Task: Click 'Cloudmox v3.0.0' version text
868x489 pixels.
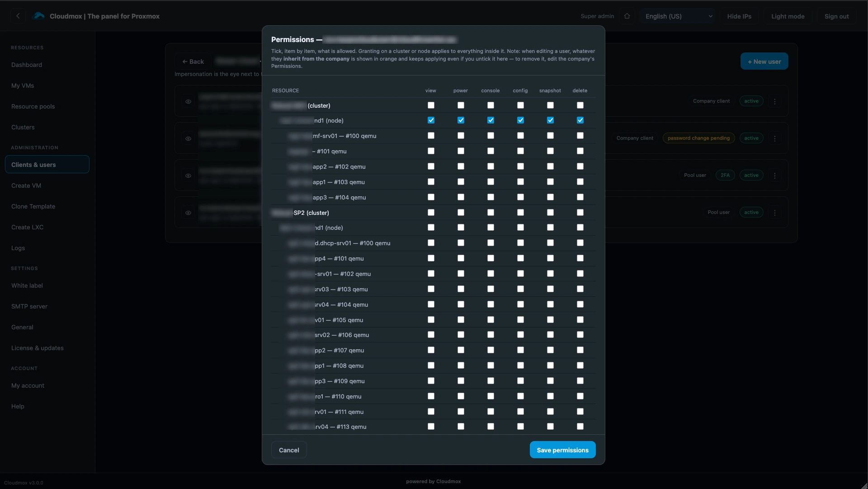Action: tap(24, 483)
